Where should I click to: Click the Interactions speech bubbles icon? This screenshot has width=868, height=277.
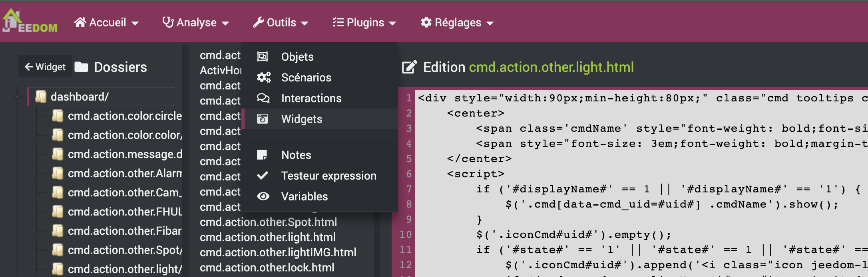pyautogui.click(x=263, y=98)
